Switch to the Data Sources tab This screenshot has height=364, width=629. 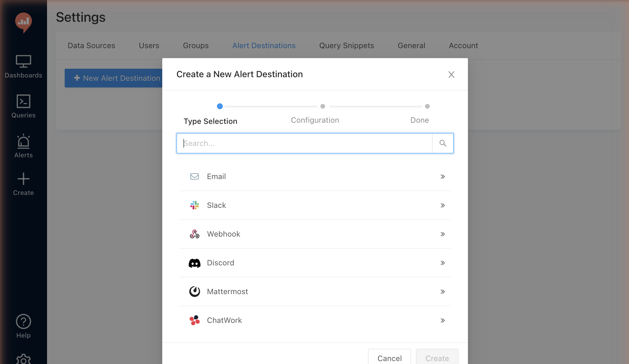coord(91,45)
